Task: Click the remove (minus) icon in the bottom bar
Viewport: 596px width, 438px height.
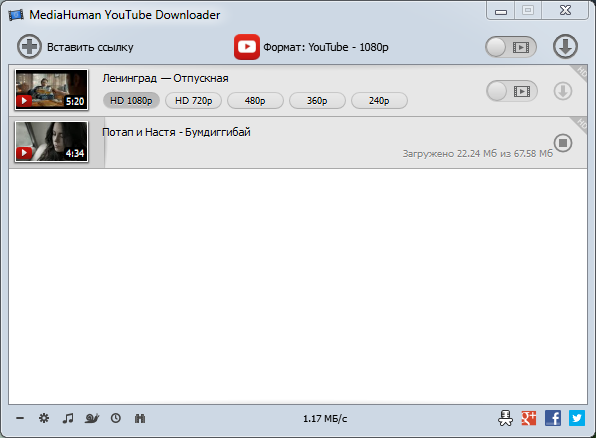Action: click(20, 418)
